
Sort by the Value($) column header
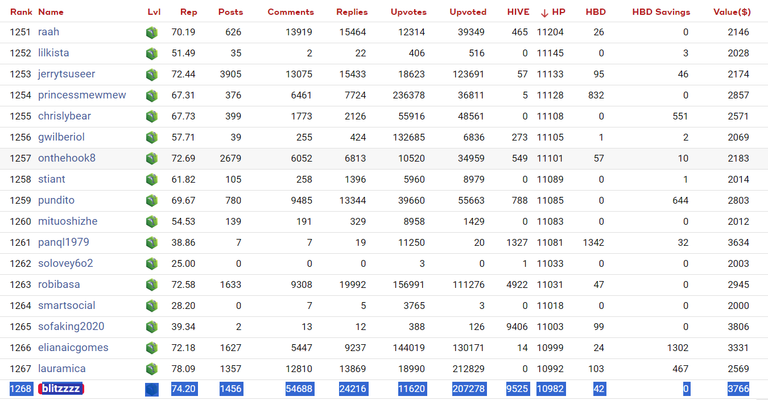[732, 12]
